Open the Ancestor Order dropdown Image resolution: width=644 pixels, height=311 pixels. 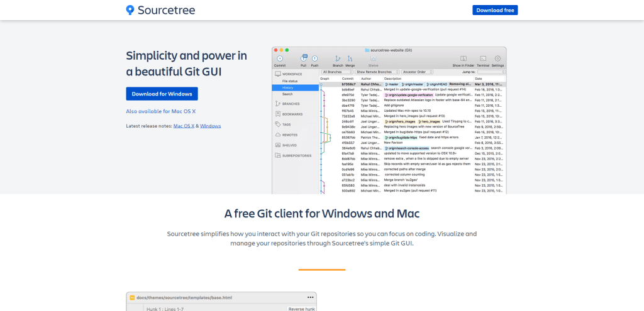(x=417, y=72)
